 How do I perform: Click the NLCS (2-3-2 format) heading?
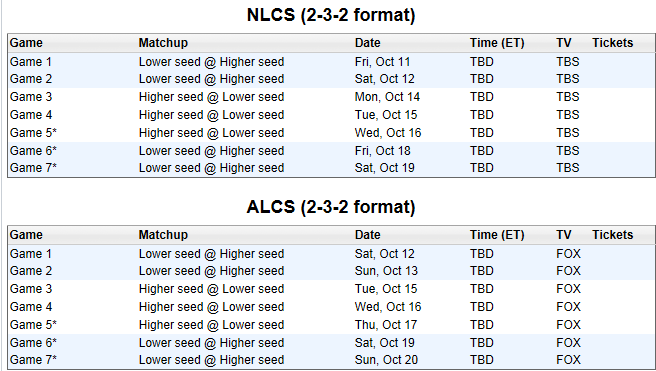331,15
